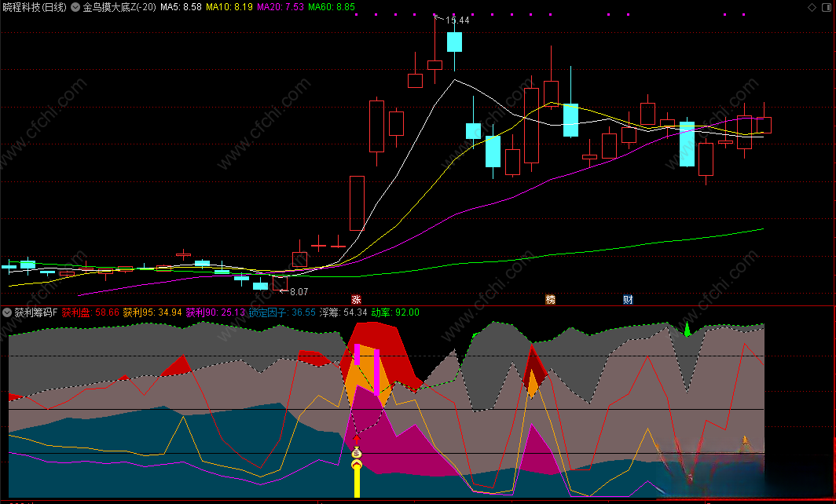
Task: Click the 获利90: 25.13 value
Action: coord(215,312)
